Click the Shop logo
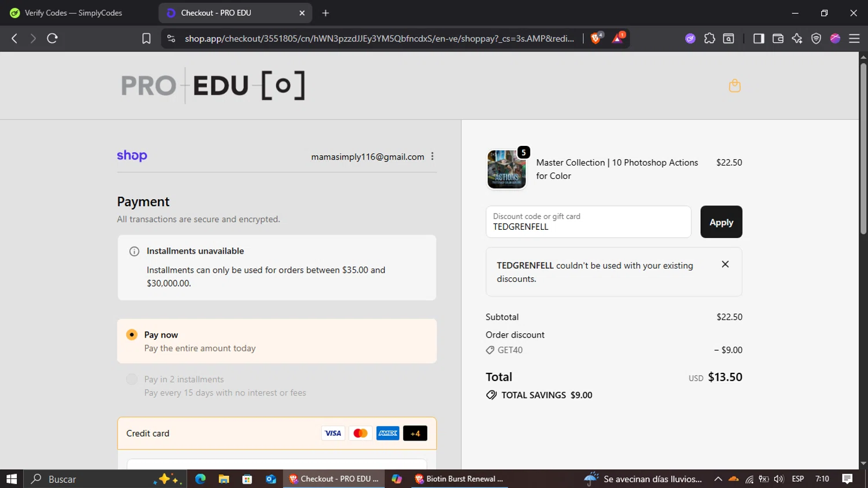The width and height of the screenshot is (868, 488). 132,156
